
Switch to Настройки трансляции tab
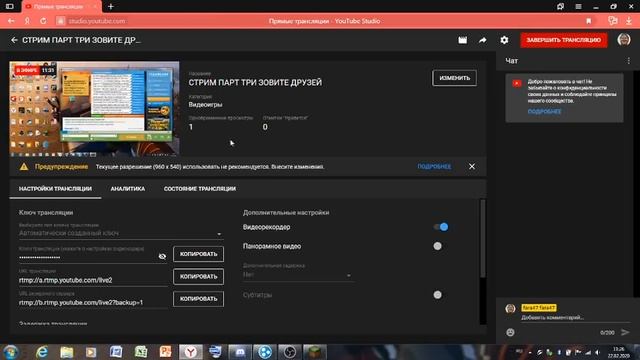[55, 189]
